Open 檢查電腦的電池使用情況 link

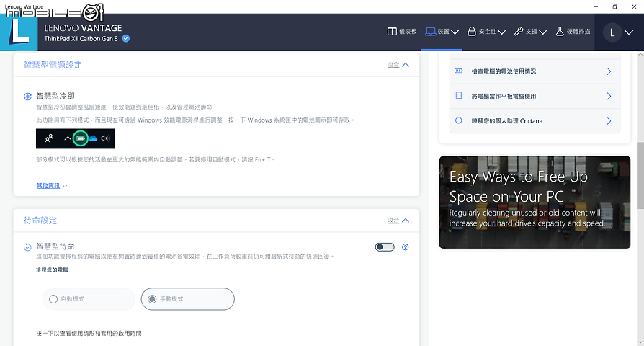point(535,71)
